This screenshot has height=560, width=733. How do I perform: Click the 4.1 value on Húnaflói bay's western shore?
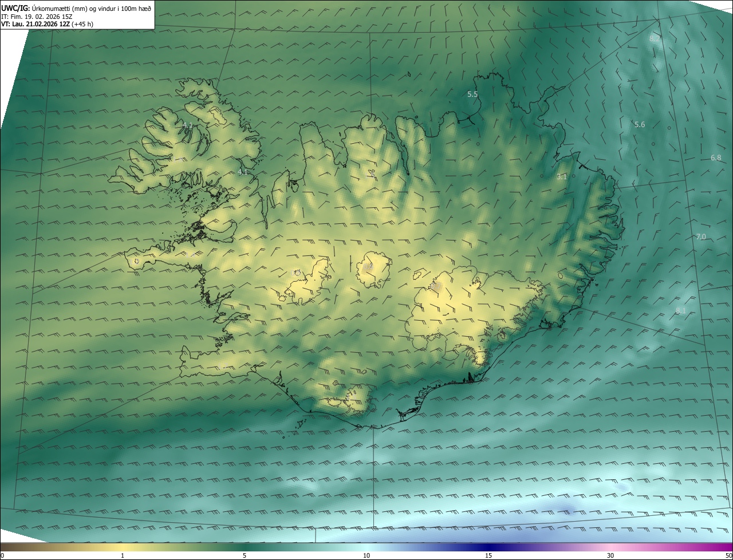[x=243, y=172]
